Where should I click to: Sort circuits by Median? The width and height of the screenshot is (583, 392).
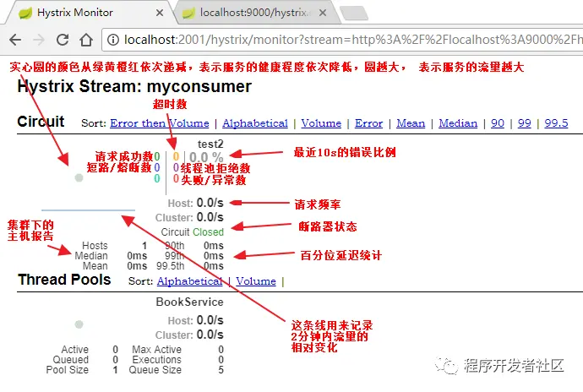pyautogui.click(x=458, y=123)
